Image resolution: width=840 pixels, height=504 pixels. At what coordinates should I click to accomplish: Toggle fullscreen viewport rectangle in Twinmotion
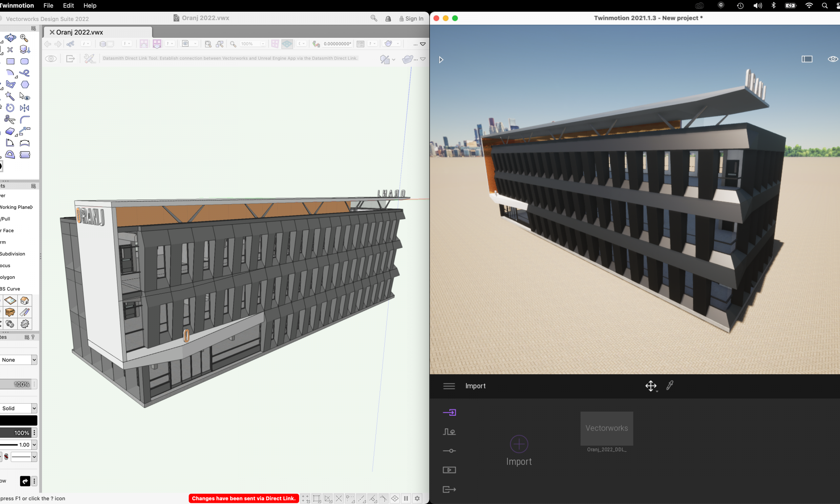807,59
